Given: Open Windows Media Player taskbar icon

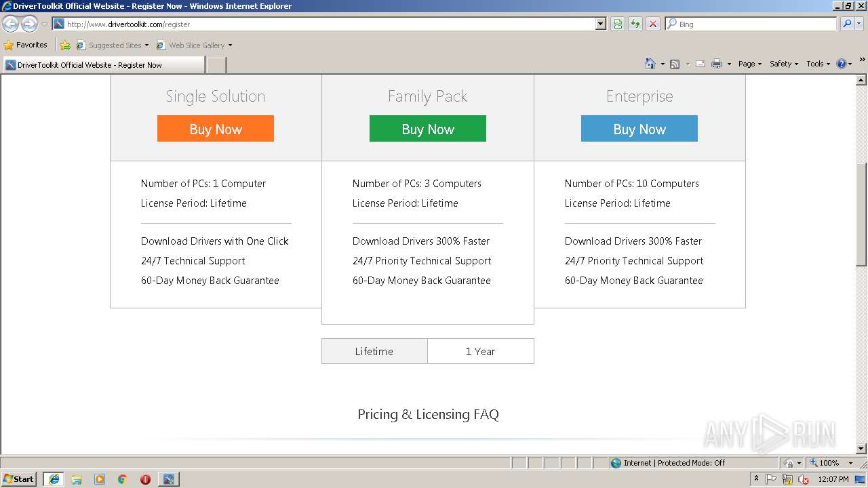Looking at the screenshot, I should 100,479.
